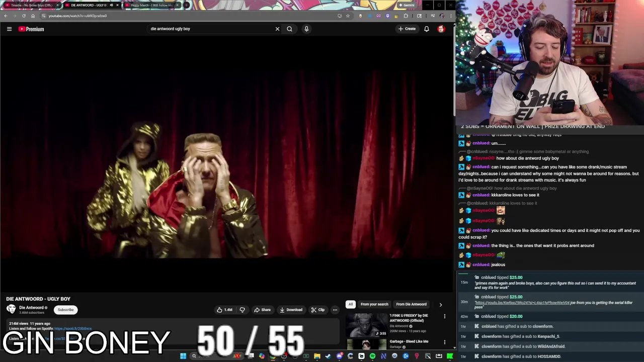Go forward one page in browser
644x362 pixels.
(15, 16)
